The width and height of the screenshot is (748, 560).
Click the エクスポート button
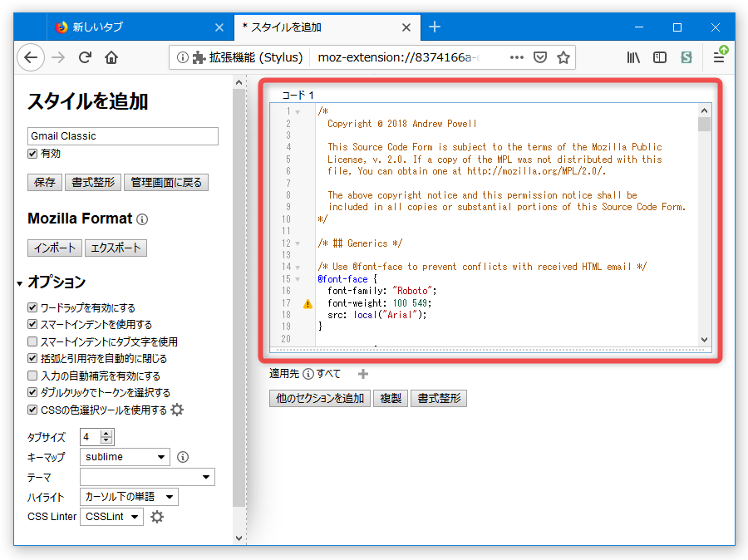116,248
